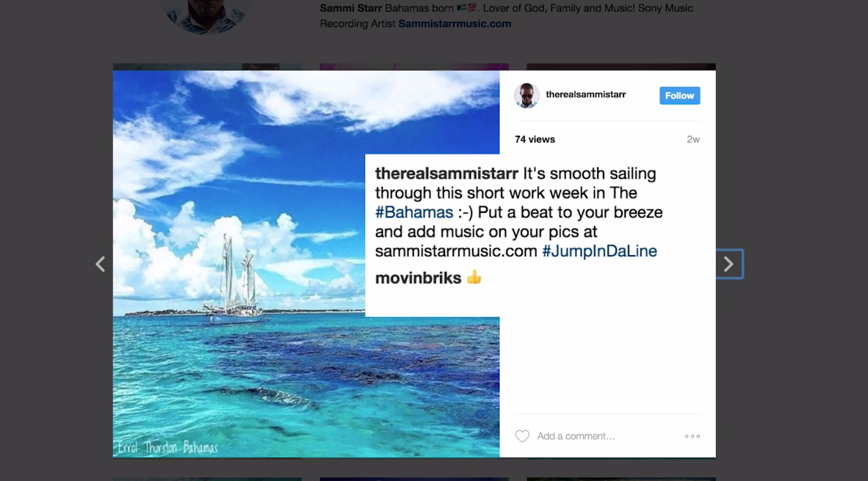Click Sammi Starr's round profile picture at top

pyautogui.click(x=206, y=15)
